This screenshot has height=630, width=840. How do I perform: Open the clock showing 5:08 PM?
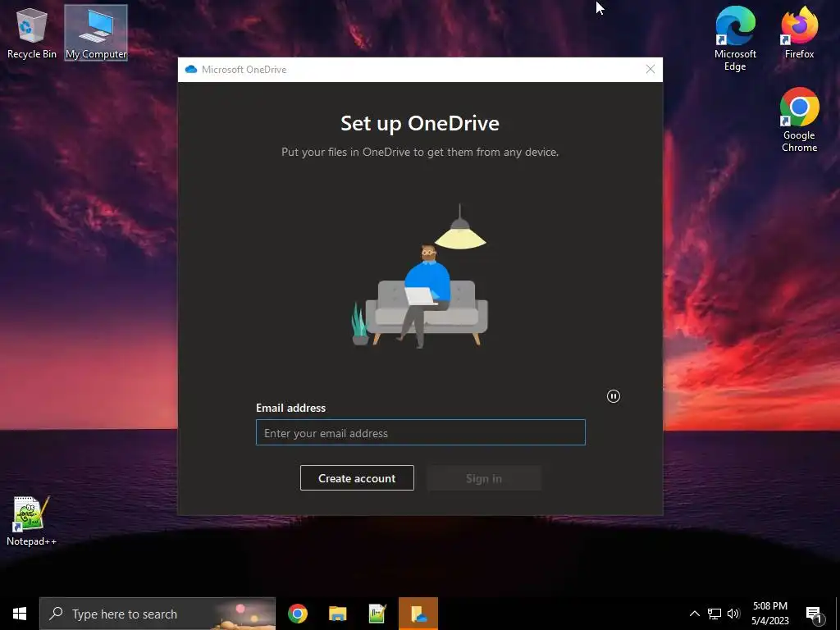click(x=769, y=614)
